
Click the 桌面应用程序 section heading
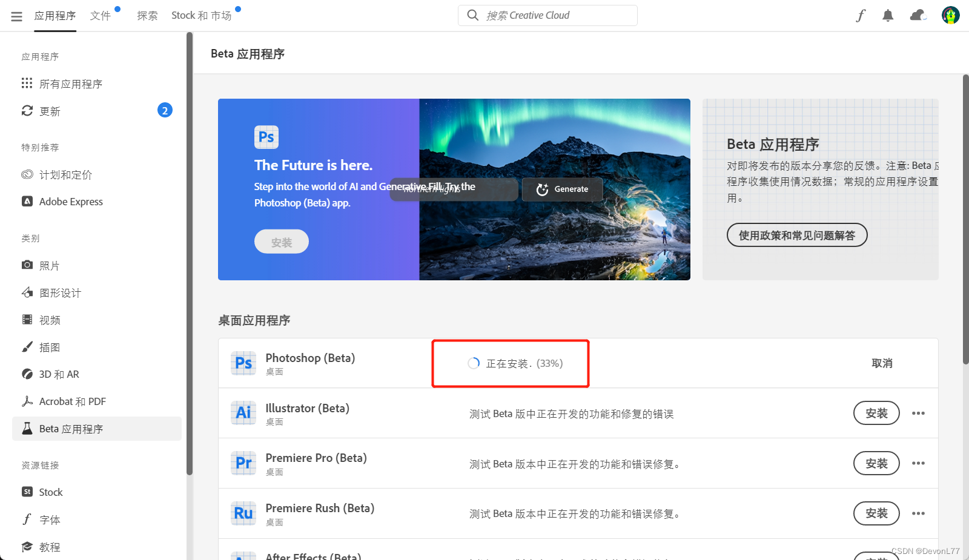[254, 320]
